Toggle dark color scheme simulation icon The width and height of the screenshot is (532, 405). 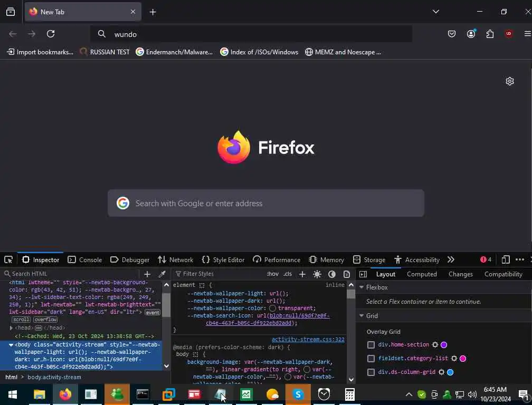coord(332,274)
